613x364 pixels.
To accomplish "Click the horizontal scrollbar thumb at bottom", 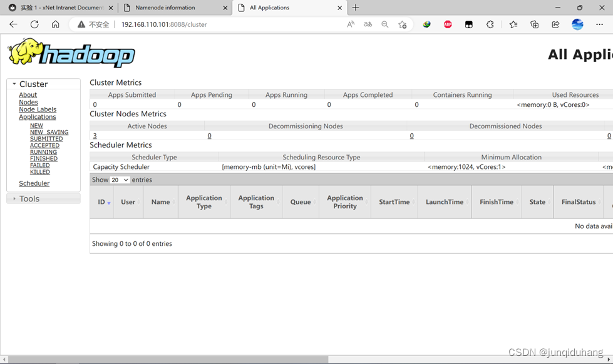I will point(168,360).
